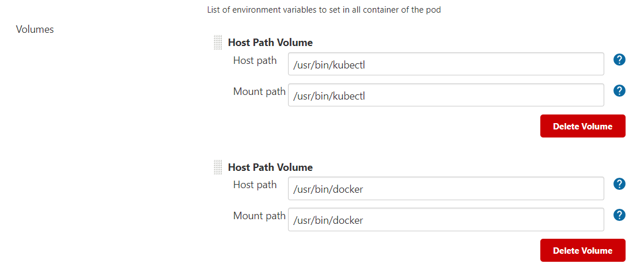Image resolution: width=644 pixels, height=275 pixels.
Task: Focus the Mount path field containing /usr/bin/kubectl
Action: coord(446,95)
